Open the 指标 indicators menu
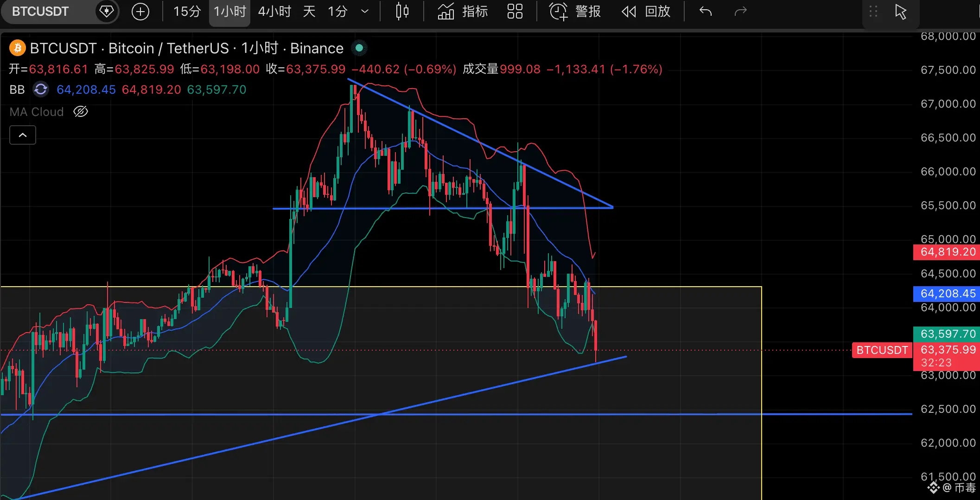 coord(463,11)
